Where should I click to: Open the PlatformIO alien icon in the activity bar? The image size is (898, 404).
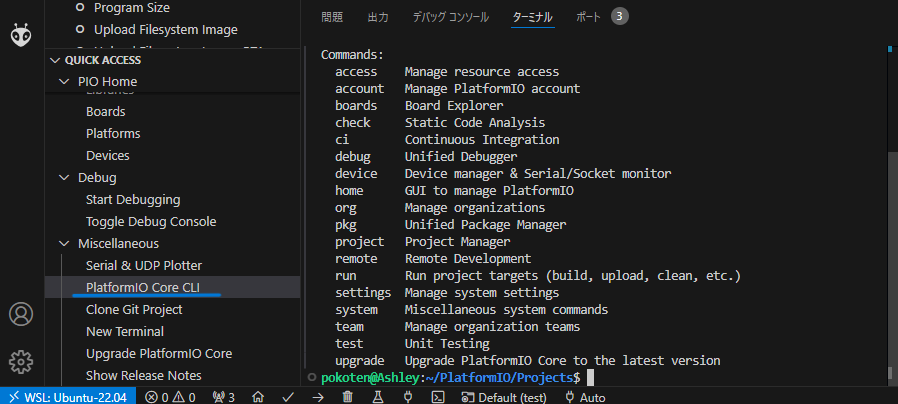(x=21, y=34)
